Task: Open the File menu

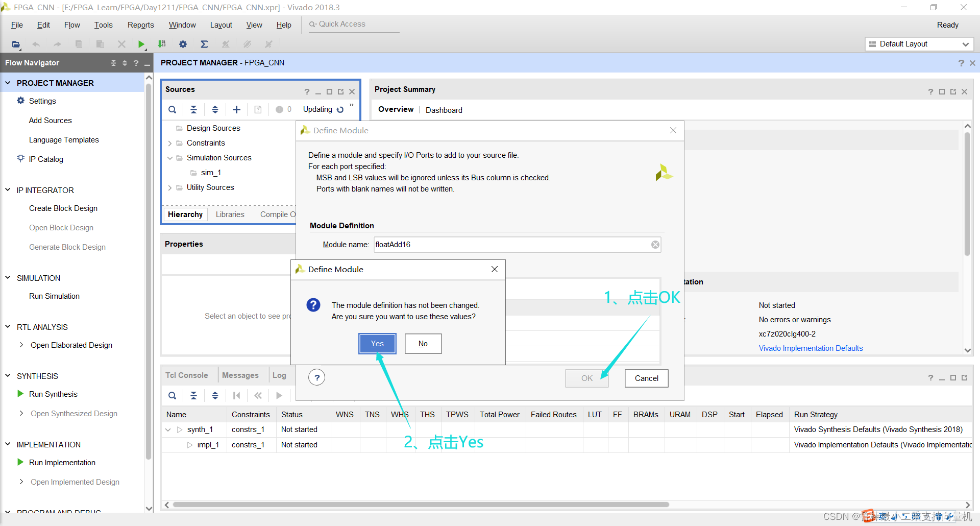Action: coord(17,25)
